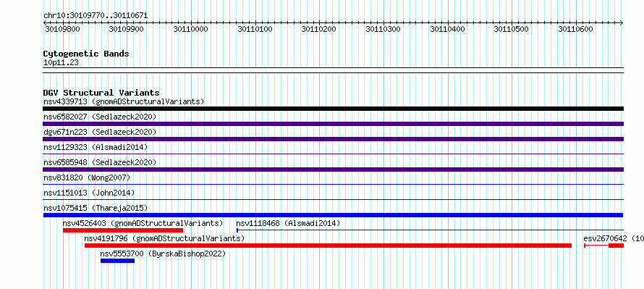This screenshot has height=289, width=644.
Task: Click ruler position 30110300
Action: (x=384, y=29)
